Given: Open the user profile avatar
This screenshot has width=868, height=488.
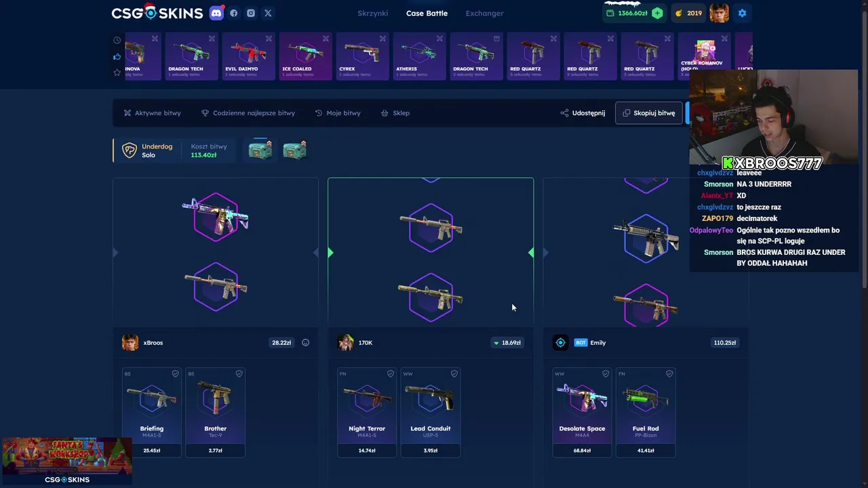Looking at the screenshot, I should pos(719,13).
